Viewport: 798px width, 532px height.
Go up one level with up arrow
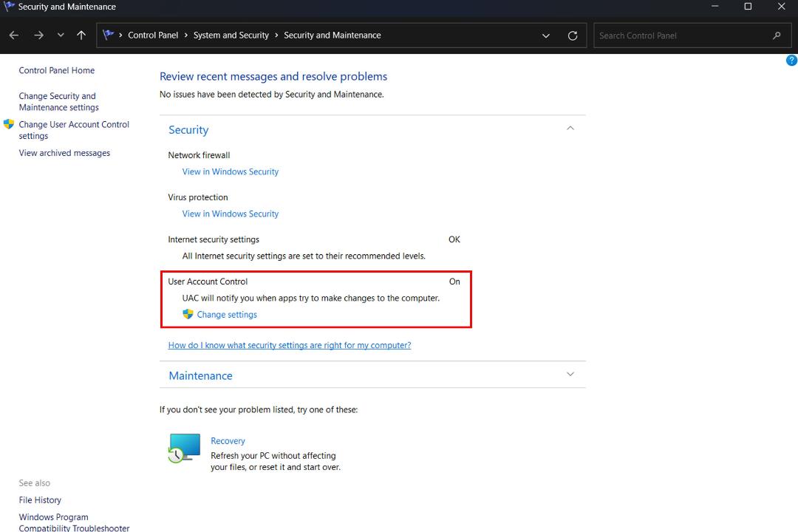coord(81,35)
